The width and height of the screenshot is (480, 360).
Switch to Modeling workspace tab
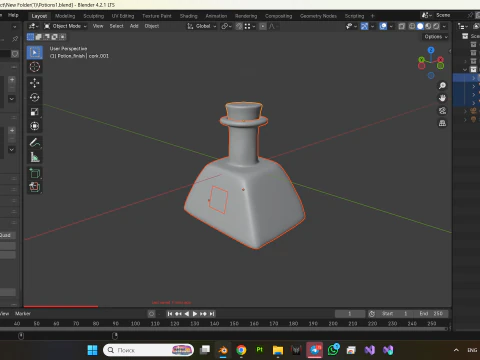click(65, 16)
